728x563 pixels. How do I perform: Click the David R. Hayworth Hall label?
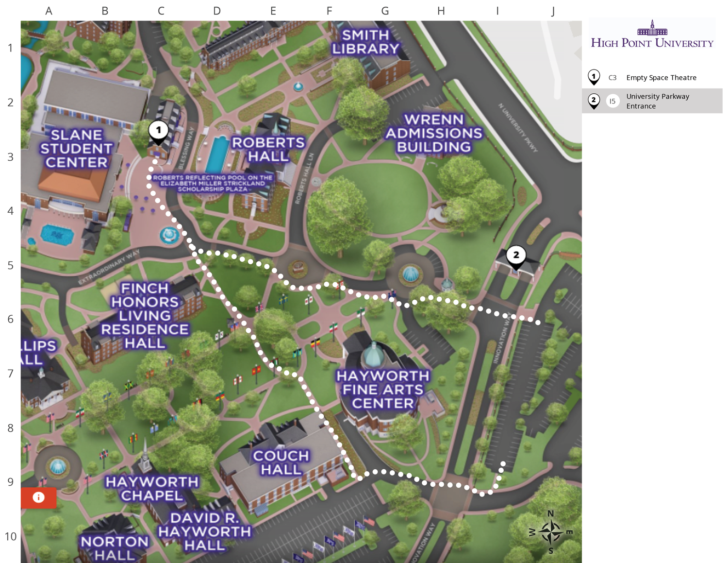click(x=204, y=531)
